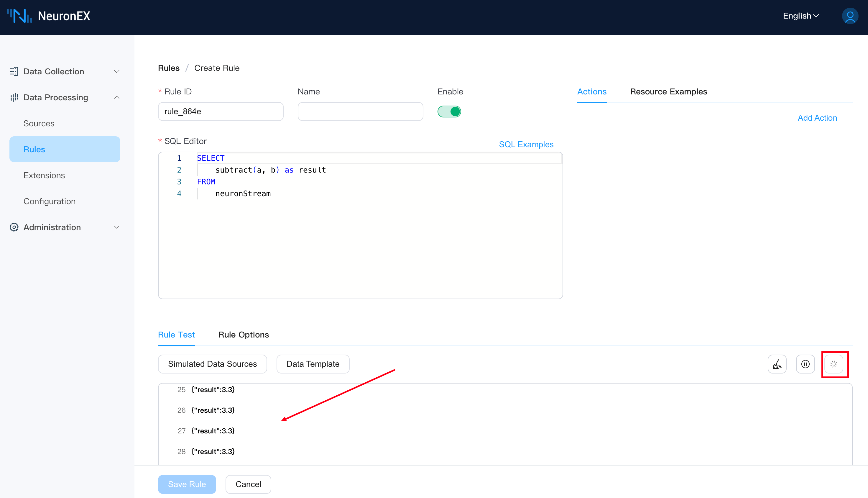Switch to the Rule Options tab
Screen dimensions: 868x498
click(x=243, y=335)
